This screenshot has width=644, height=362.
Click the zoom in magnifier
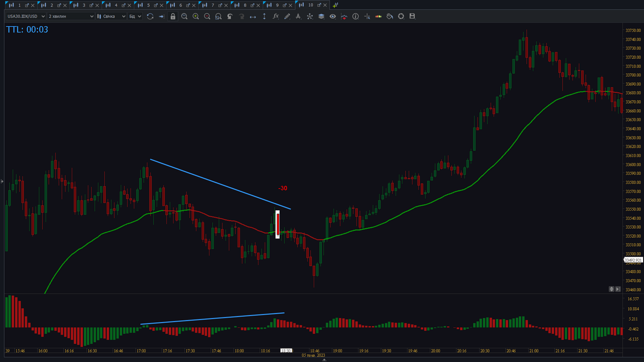coord(196,16)
